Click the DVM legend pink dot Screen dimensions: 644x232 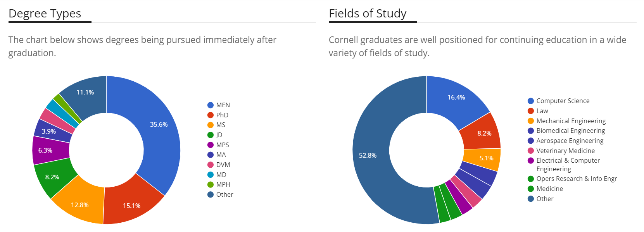coord(211,165)
